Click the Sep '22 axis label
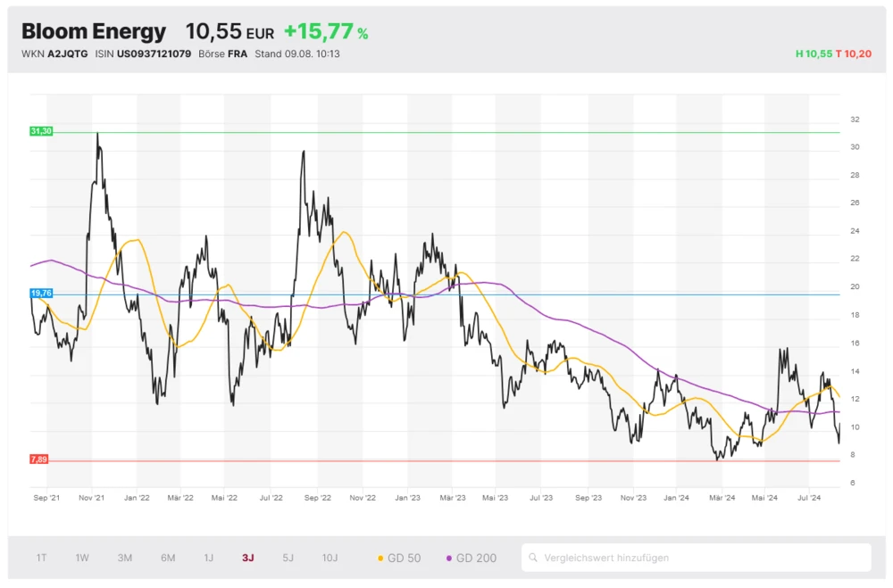Image resolution: width=893 pixels, height=588 pixels. 318,498
